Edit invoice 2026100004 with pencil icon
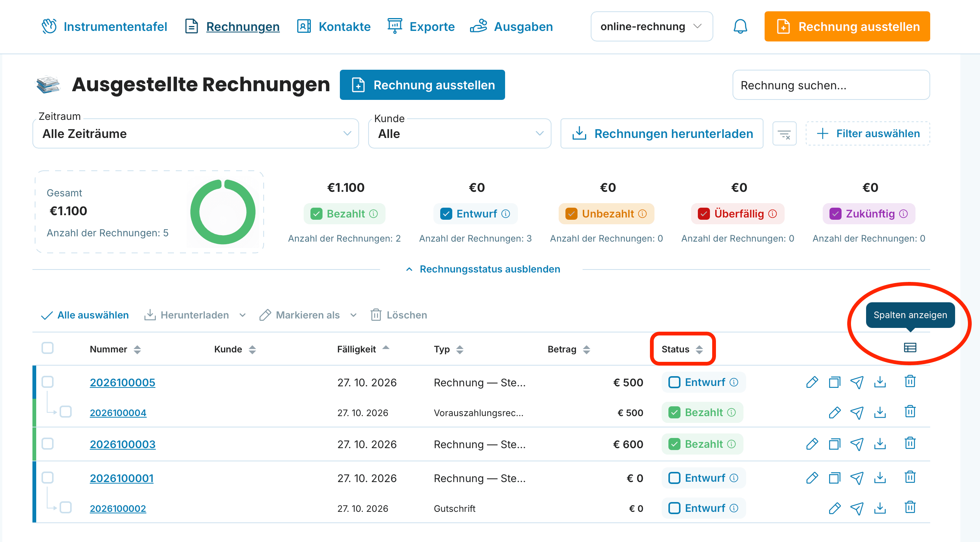 (x=834, y=412)
